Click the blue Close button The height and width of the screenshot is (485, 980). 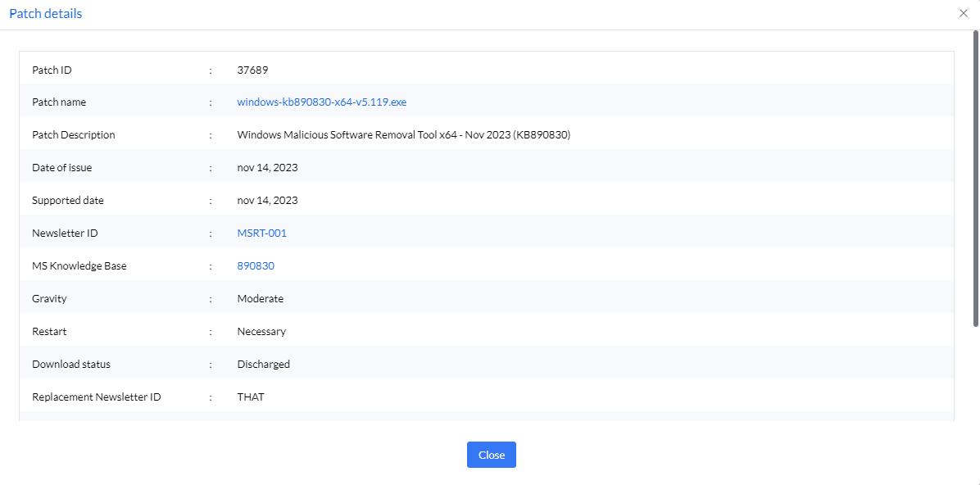tap(492, 455)
